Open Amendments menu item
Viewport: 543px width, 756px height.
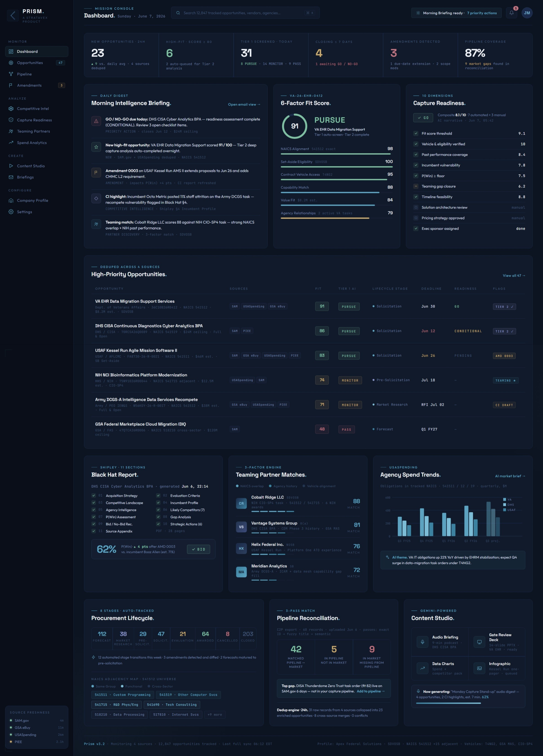click(37, 85)
